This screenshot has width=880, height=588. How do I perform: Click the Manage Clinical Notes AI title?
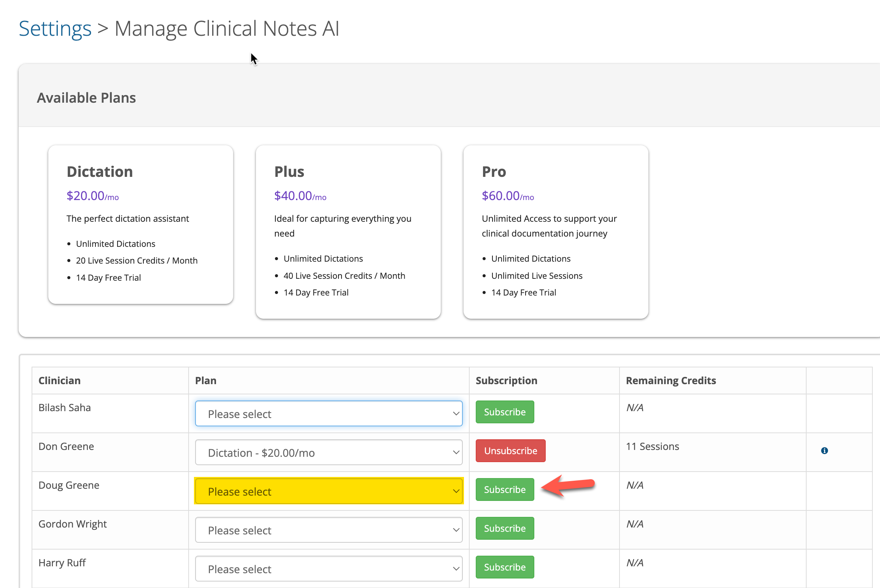pyautogui.click(x=227, y=29)
